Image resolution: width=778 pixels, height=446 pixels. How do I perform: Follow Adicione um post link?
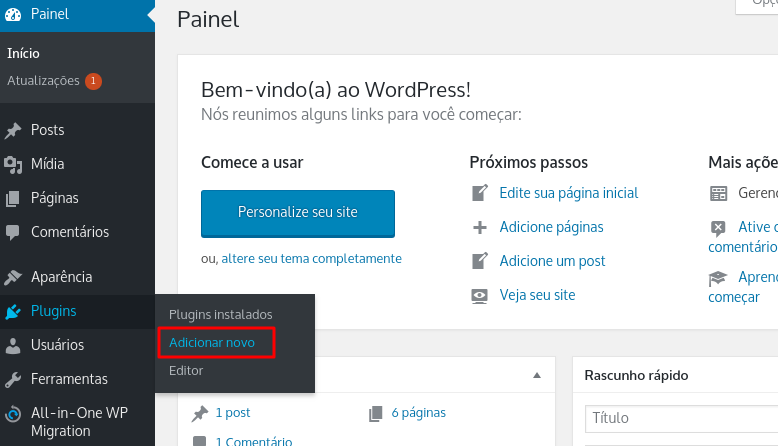552,261
